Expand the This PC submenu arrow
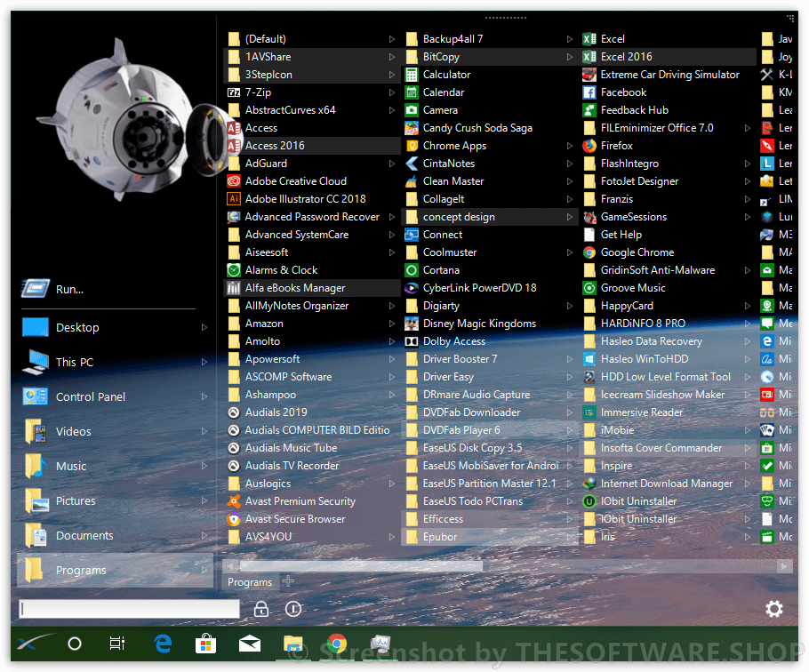 click(204, 362)
